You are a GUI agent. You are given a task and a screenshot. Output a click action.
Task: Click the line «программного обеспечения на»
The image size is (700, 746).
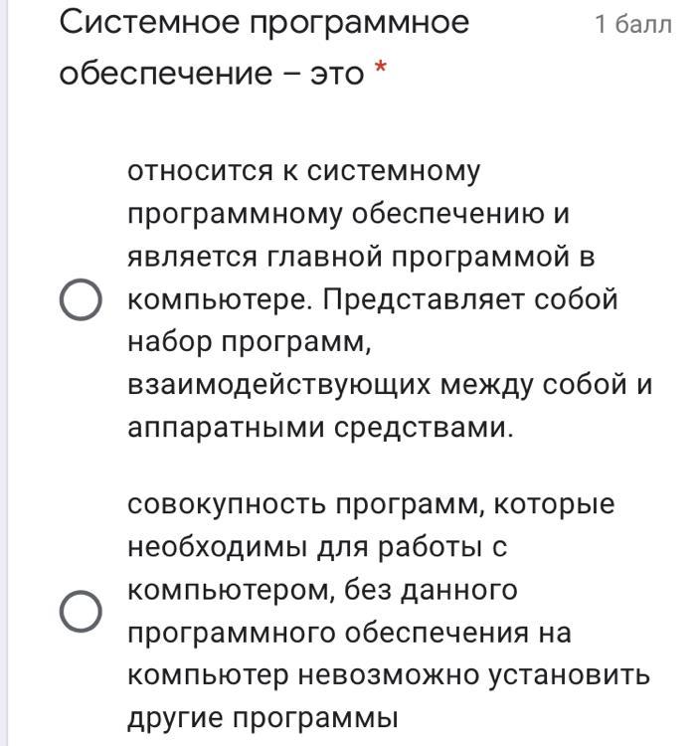coord(349,633)
